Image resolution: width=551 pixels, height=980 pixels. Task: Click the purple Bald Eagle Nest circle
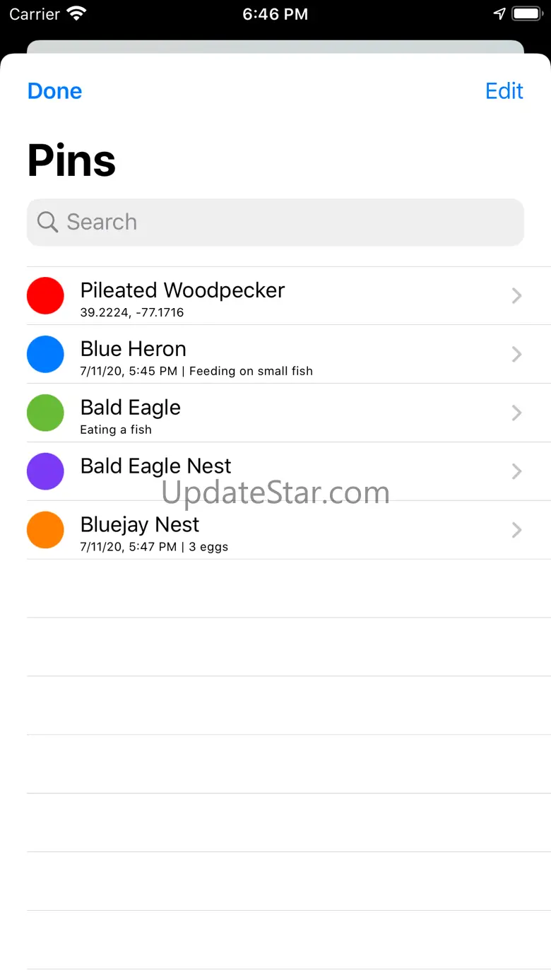click(x=45, y=471)
